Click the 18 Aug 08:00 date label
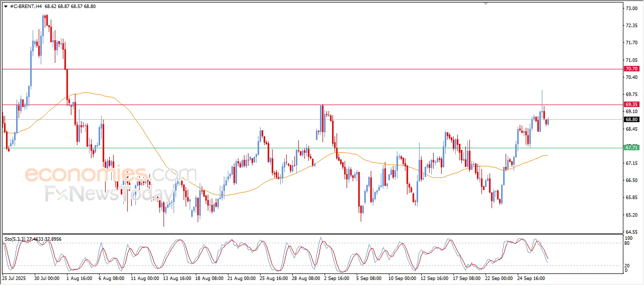The height and width of the screenshot is (285, 644). [209, 277]
